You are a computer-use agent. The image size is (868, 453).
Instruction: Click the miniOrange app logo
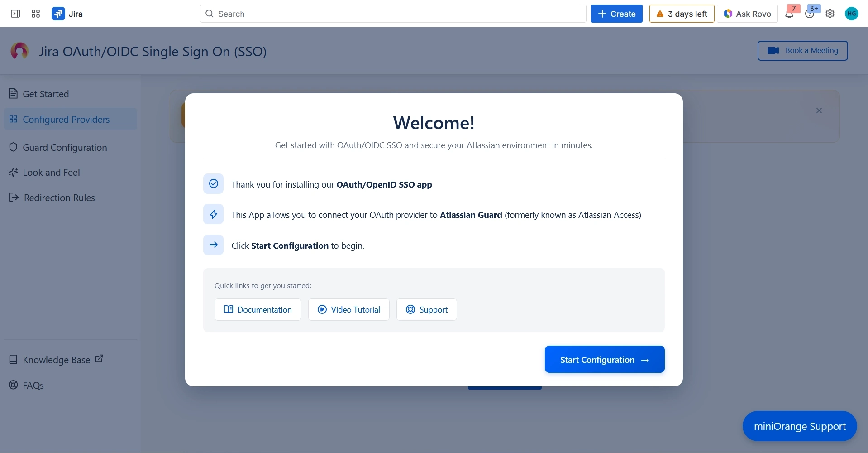click(x=19, y=51)
